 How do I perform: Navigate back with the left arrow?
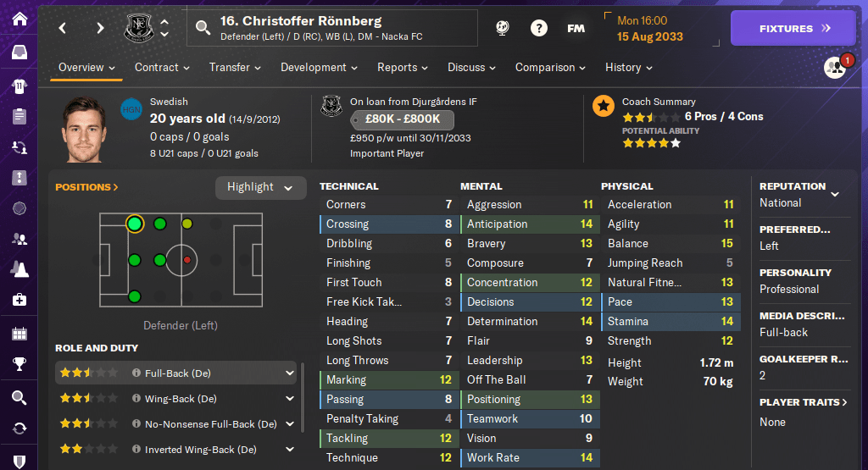point(63,28)
